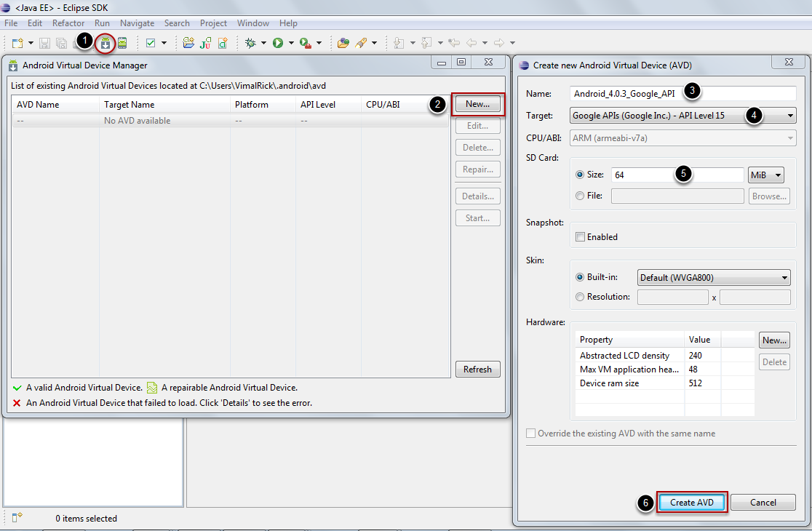Viewport: 812px width, 531px height.
Task: Click the fast view icon in status bar
Action: click(17, 516)
